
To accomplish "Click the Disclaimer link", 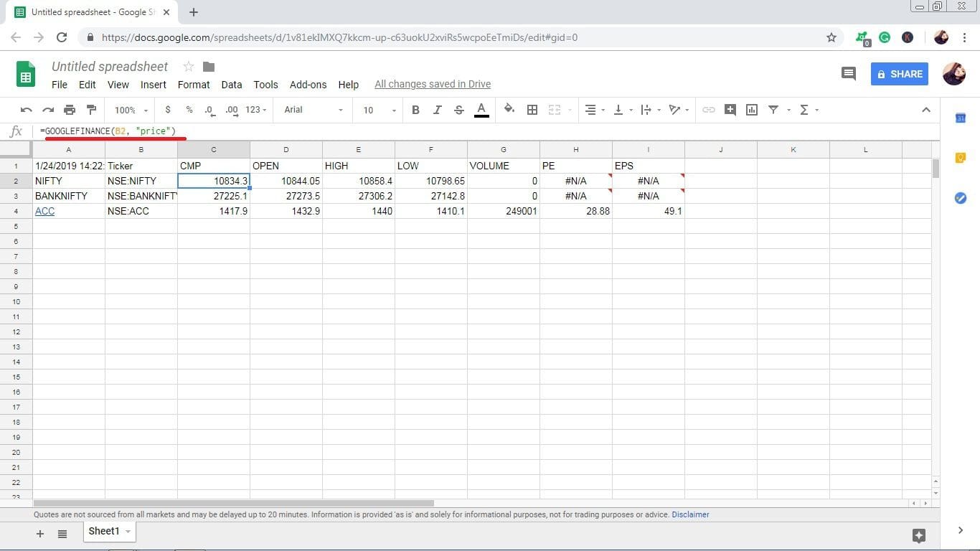I will click(x=690, y=514).
